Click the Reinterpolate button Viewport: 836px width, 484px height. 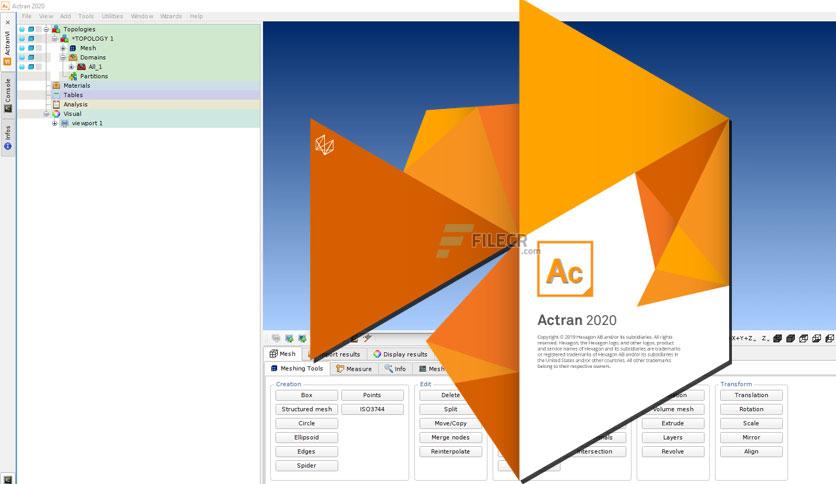coord(451,451)
